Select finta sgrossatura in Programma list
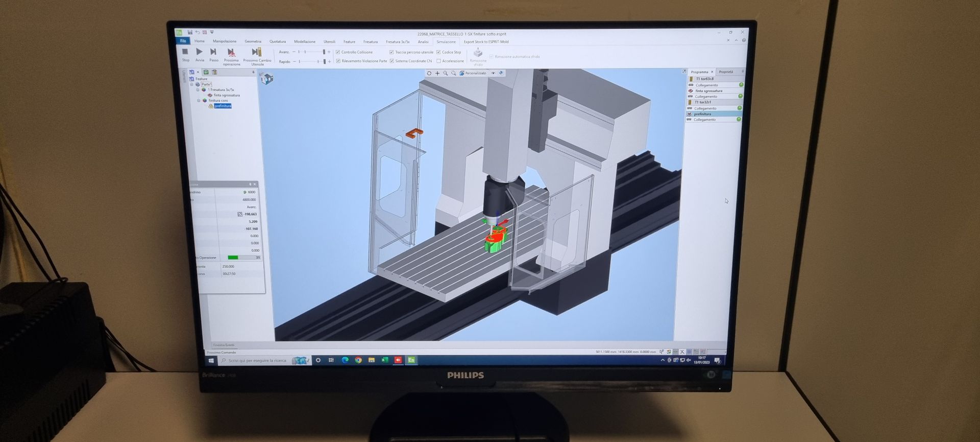The height and width of the screenshot is (442, 980). click(714, 91)
